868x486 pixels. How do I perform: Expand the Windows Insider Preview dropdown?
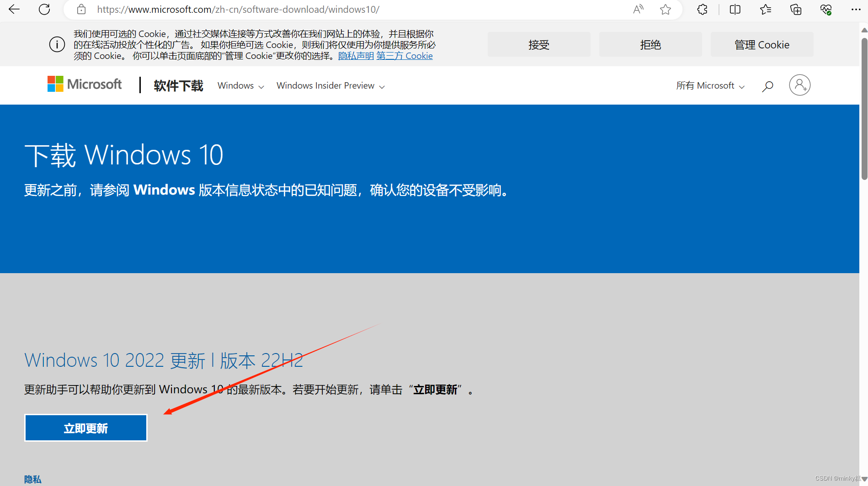click(330, 86)
